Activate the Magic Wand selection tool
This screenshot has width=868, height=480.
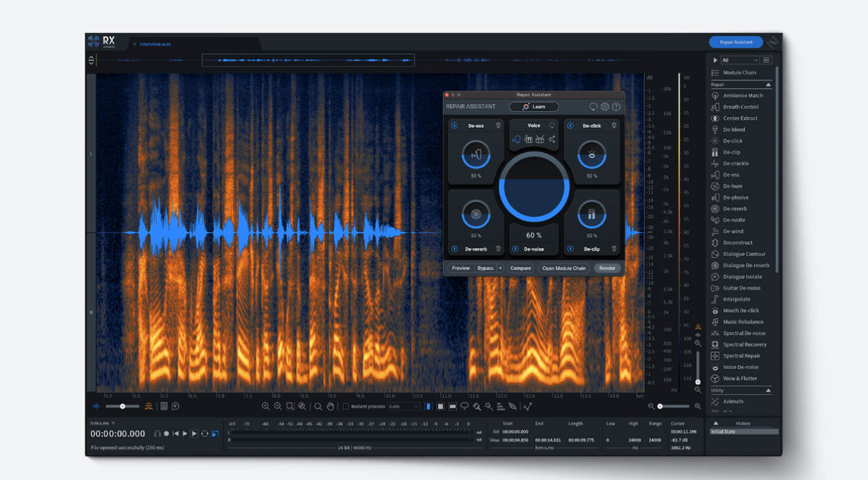[x=488, y=406]
